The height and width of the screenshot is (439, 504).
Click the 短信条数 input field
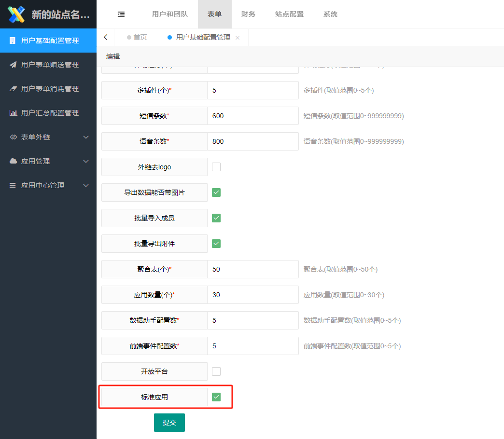pos(252,116)
